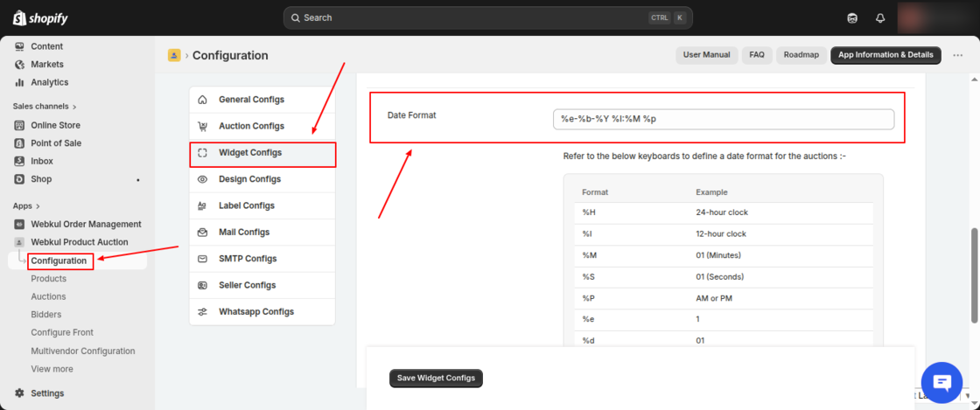Open the SMTP Configs tab

point(262,259)
